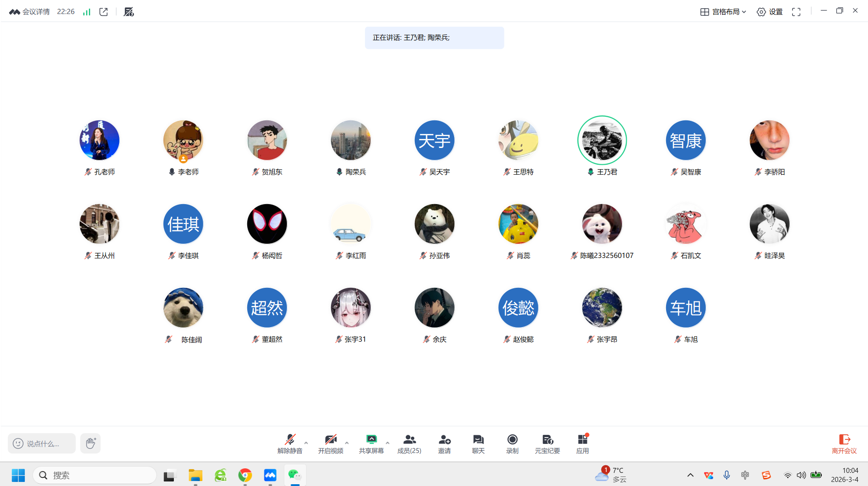The image size is (868, 486).
Task: Click the raise hand icon
Action: pyautogui.click(x=91, y=443)
